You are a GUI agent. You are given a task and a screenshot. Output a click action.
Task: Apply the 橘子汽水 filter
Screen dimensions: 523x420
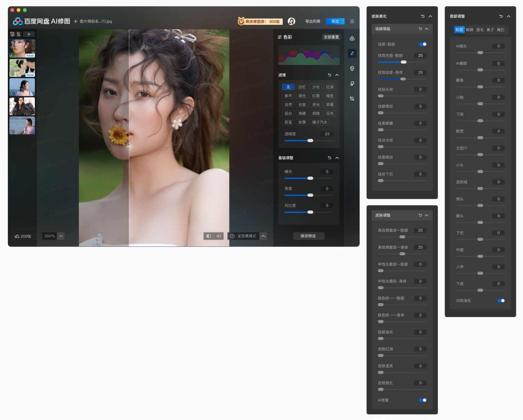(x=320, y=122)
